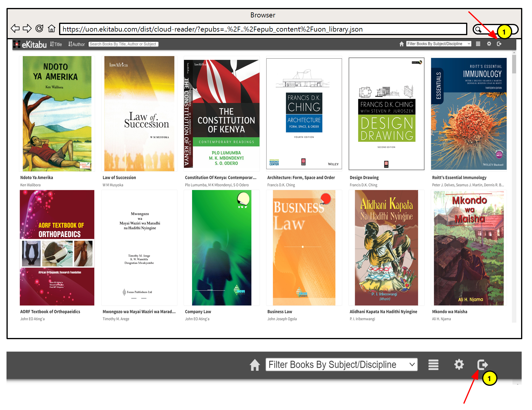Open the Ndoto Ya Amerika book cover
This screenshot has width=532, height=410.
pyautogui.click(x=57, y=114)
